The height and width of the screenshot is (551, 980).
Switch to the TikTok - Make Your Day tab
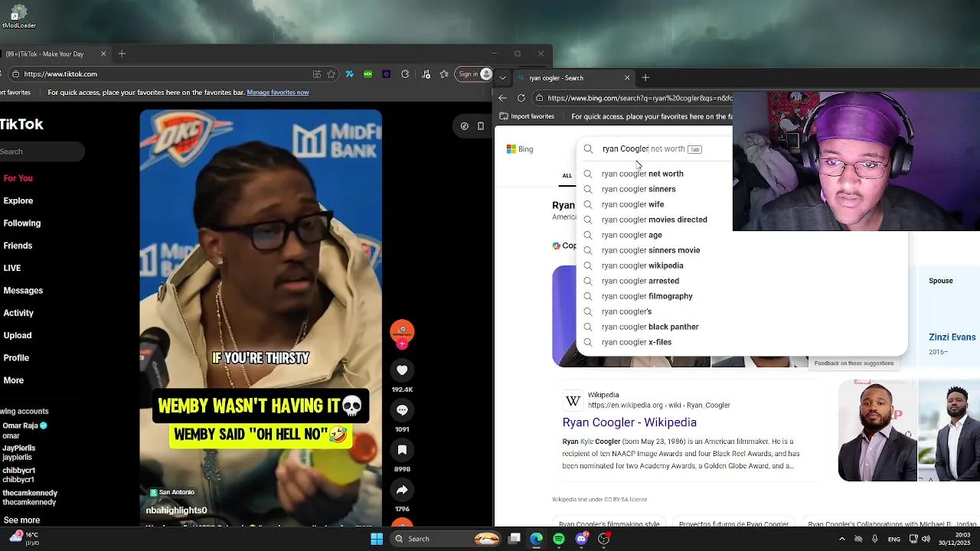pos(54,54)
